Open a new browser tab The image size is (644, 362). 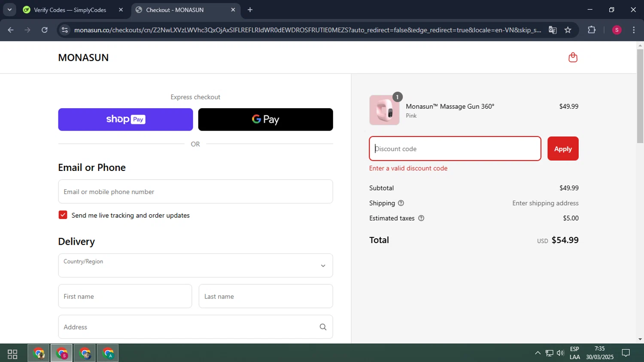[x=250, y=10]
